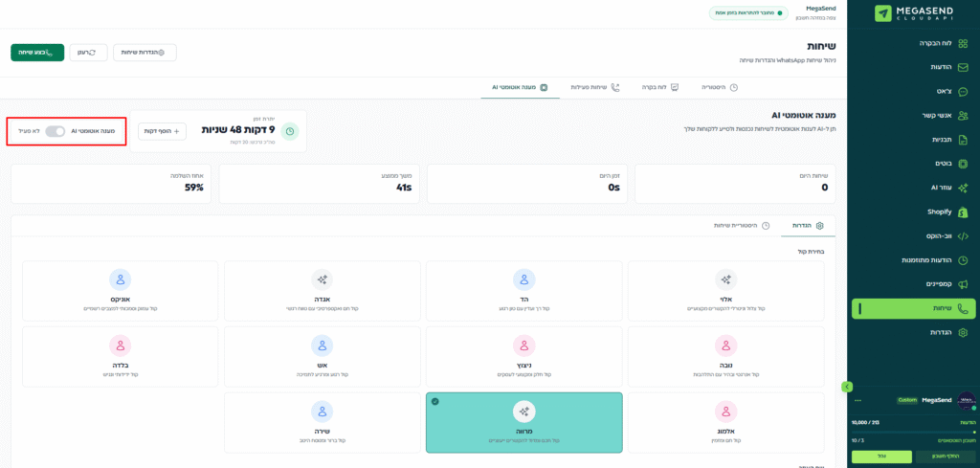This screenshot has height=468, width=980.
Task: Open the three-dots account menu
Action: tap(858, 400)
